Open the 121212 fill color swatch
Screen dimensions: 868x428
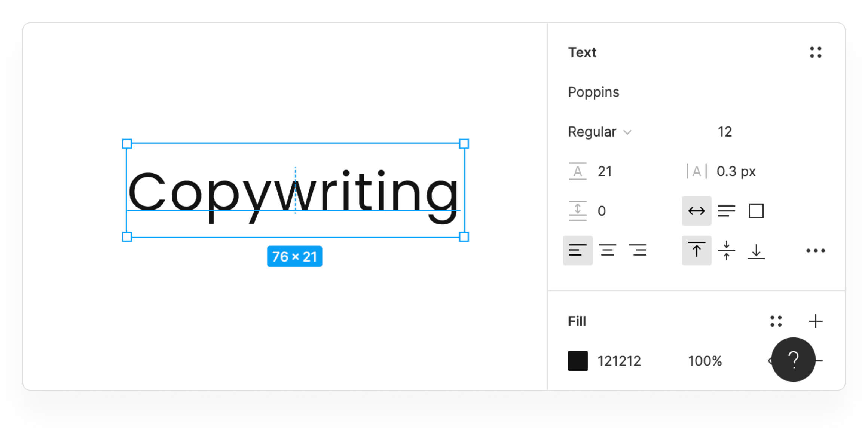point(578,361)
